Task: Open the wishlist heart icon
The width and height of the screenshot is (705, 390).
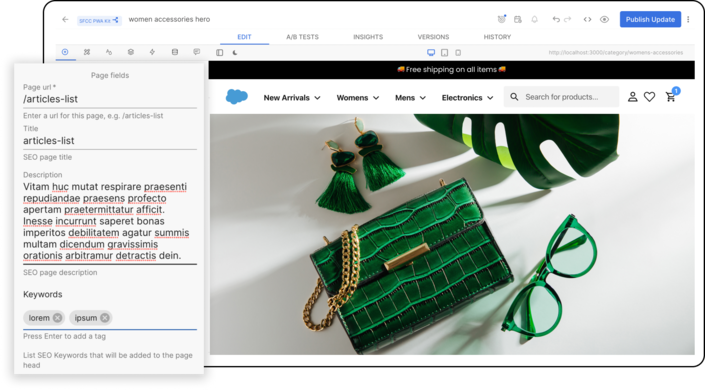Action: point(649,97)
